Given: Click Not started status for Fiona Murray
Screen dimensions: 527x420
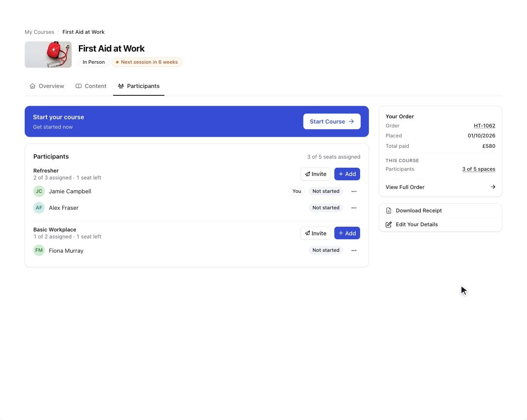Looking at the screenshot, I should point(326,250).
